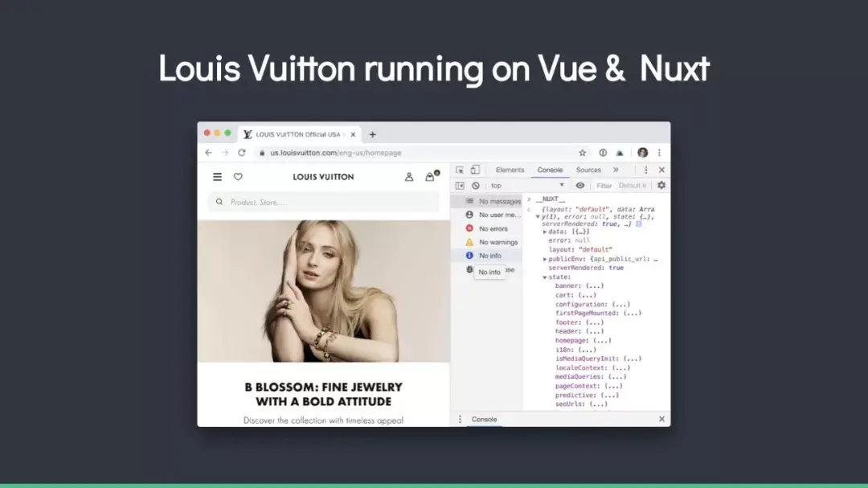Open the Chrome profile avatar
868x488 pixels.
click(x=643, y=153)
